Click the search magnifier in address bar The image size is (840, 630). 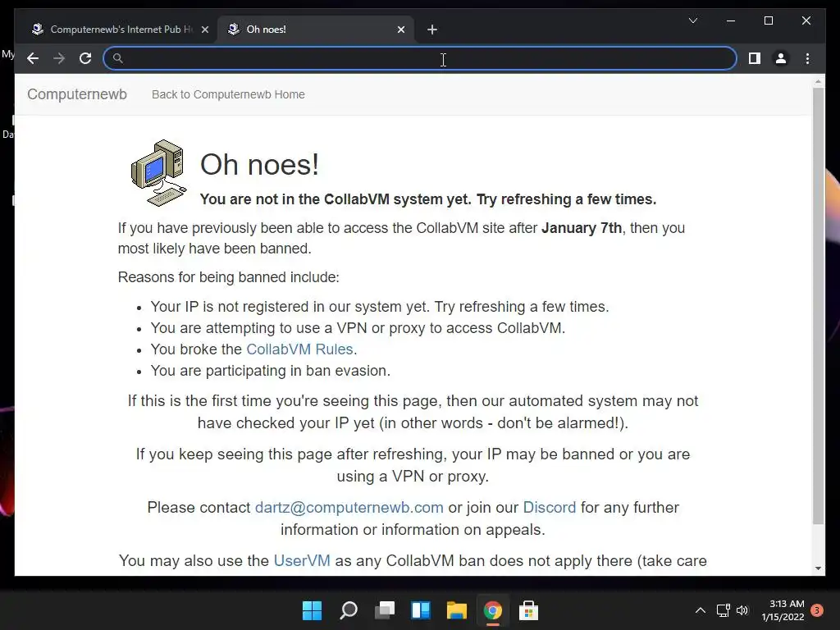click(118, 58)
